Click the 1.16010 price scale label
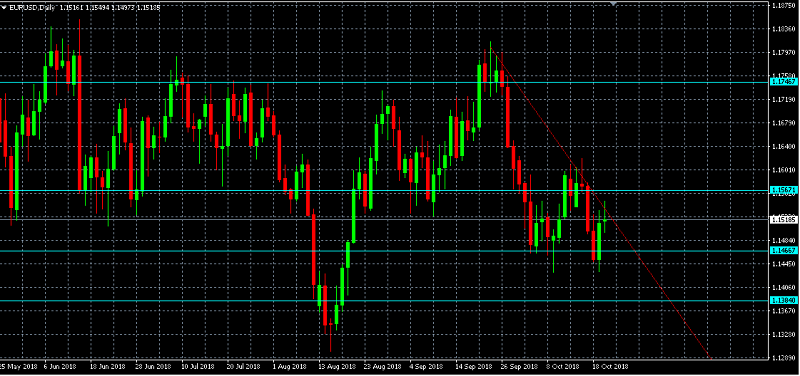This screenshot has height=376, width=800. click(x=784, y=170)
